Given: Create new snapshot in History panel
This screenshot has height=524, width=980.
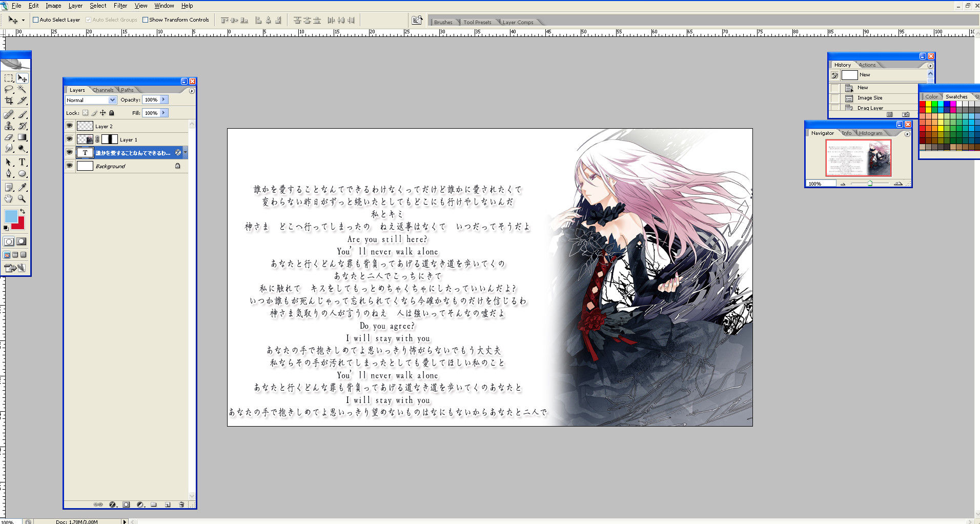Looking at the screenshot, I should pyautogui.click(x=906, y=114).
